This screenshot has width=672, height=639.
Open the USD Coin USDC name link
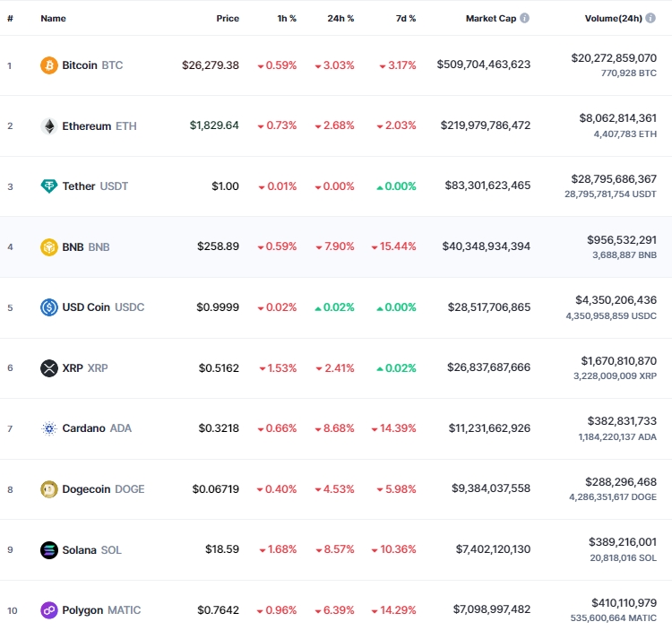(x=103, y=307)
